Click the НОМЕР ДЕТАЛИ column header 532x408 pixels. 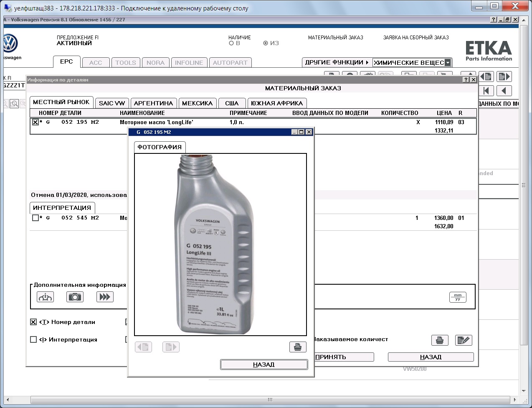60,113
